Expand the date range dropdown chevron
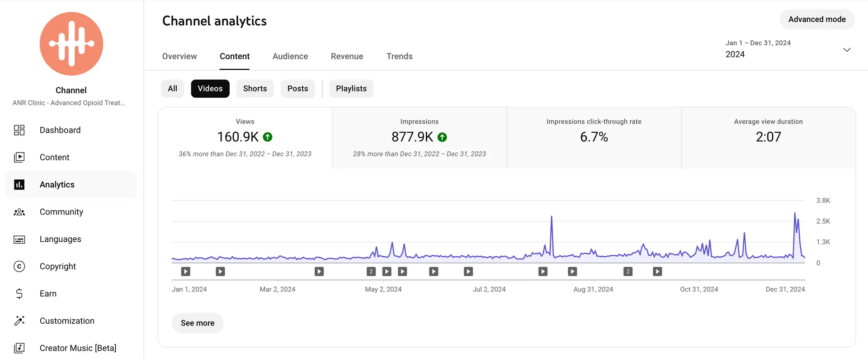Viewport: 868px width, 359px height. point(847,50)
